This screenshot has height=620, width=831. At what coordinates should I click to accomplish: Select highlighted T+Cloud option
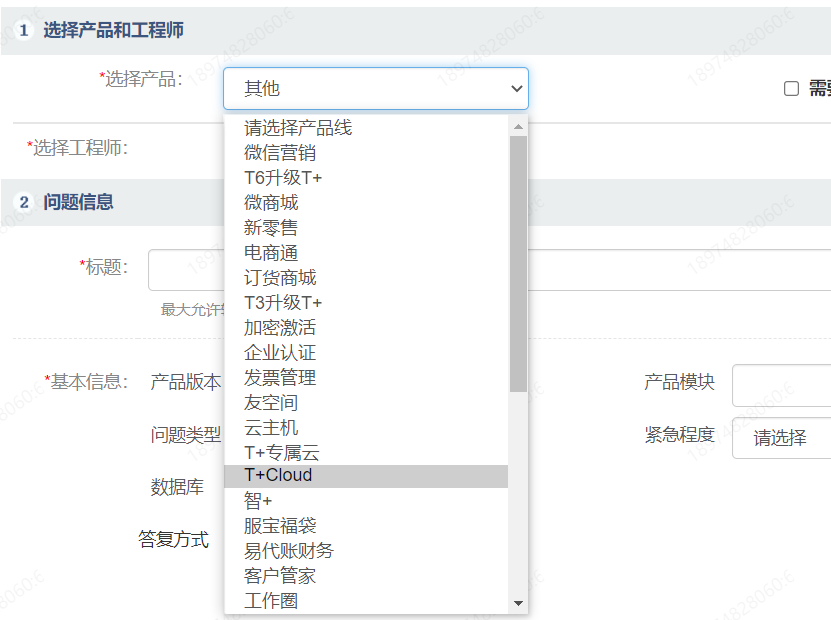pos(366,476)
